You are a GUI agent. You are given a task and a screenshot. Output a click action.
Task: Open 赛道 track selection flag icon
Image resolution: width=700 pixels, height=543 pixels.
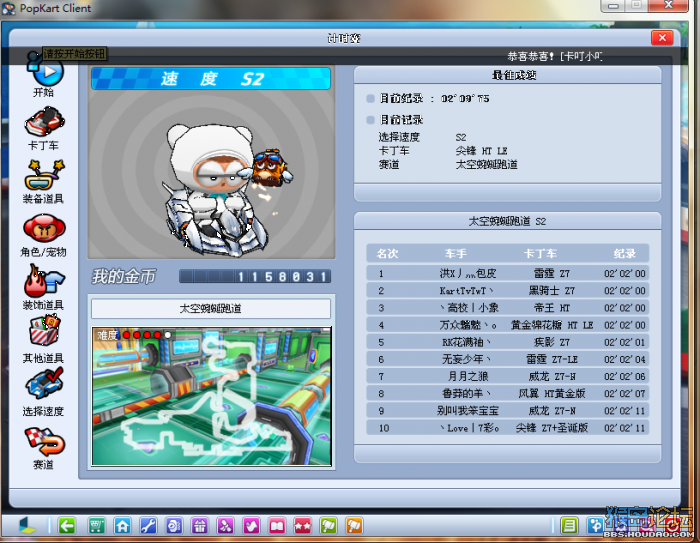coord(44,441)
